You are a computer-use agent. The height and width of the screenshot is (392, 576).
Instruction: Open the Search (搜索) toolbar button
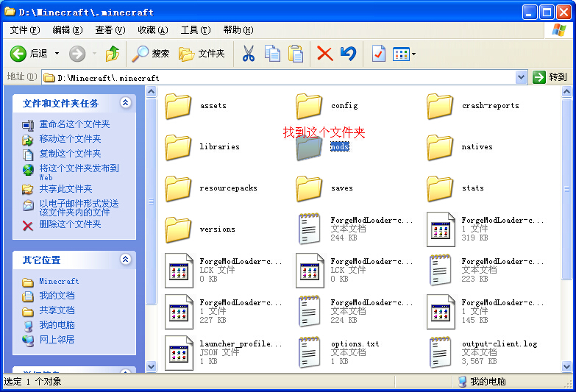[151, 54]
